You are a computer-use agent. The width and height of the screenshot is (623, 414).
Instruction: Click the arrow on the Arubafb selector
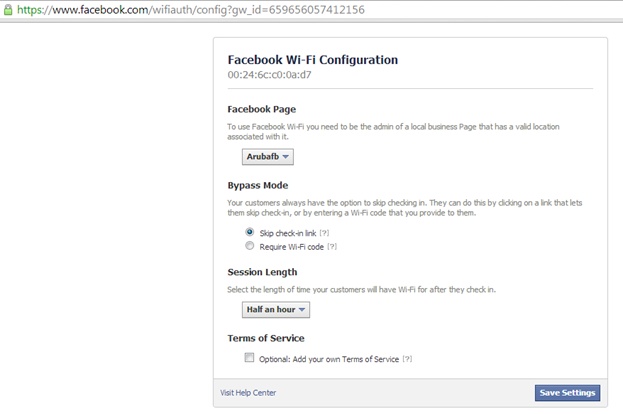(x=285, y=157)
